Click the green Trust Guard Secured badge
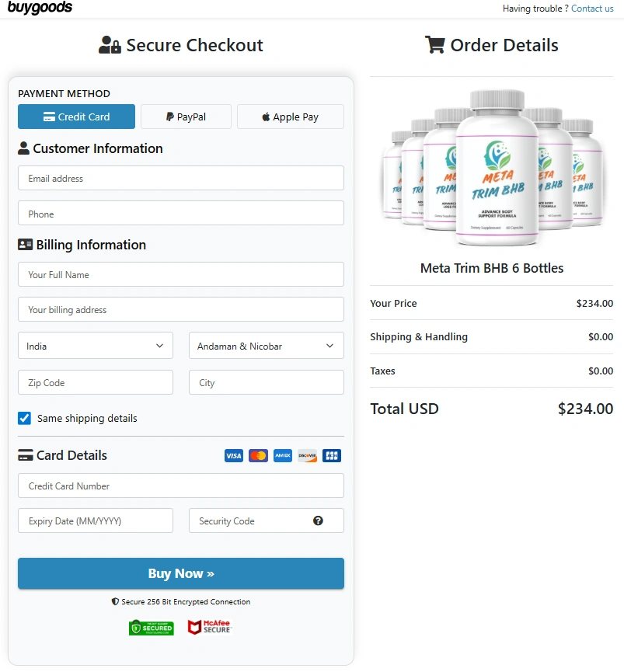 click(152, 628)
